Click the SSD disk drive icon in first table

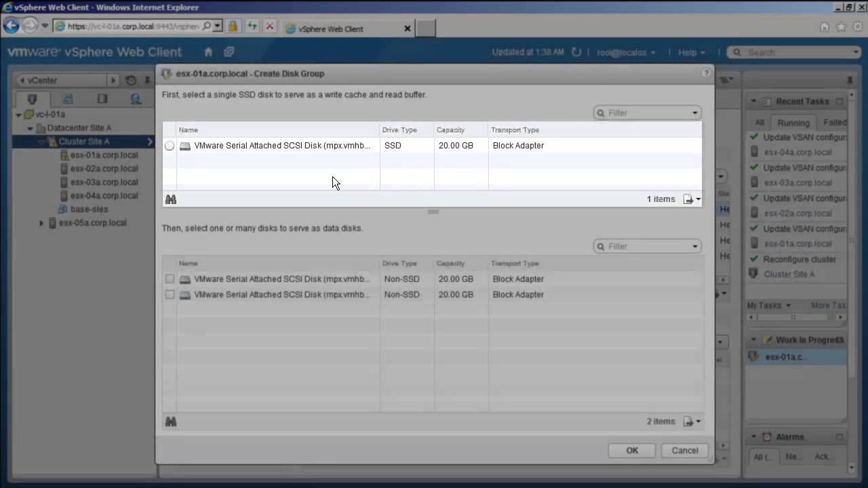(185, 146)
